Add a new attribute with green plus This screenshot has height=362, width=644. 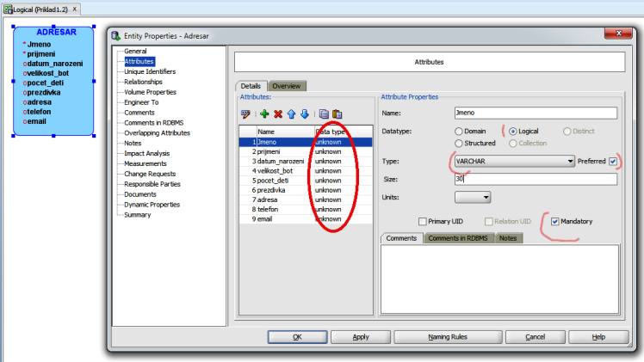(x=264, y=114)
